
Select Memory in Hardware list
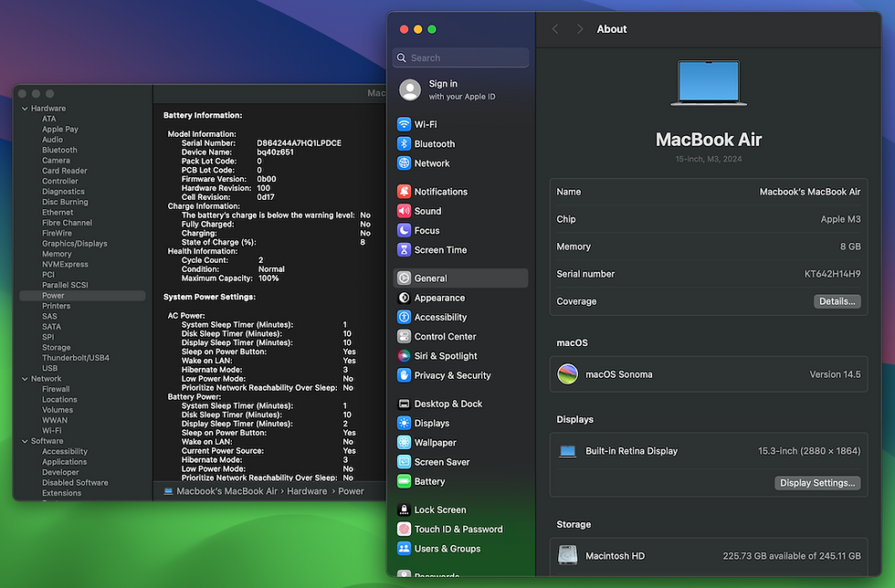(57, 254)
